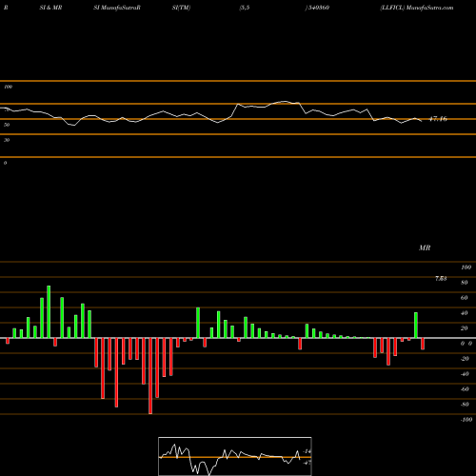The image size is (476, 476).
Task: Click the -14 label in mini chart
Action: pos(307,451)
